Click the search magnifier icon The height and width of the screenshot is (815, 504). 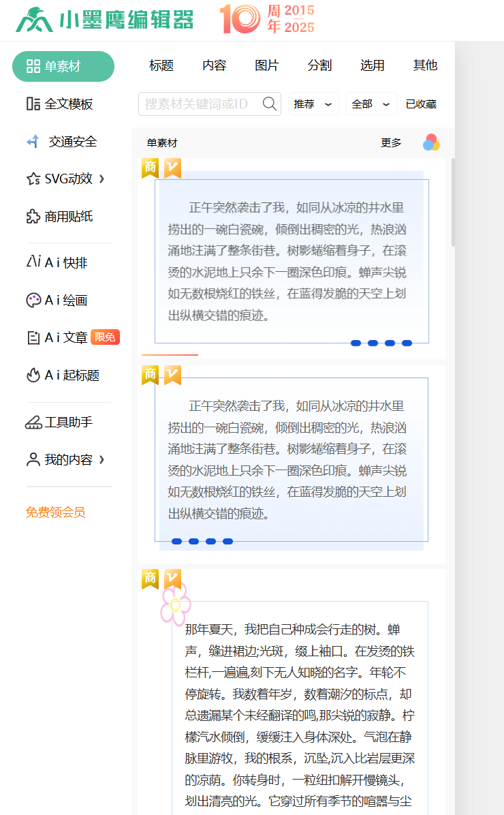(270, 104)
